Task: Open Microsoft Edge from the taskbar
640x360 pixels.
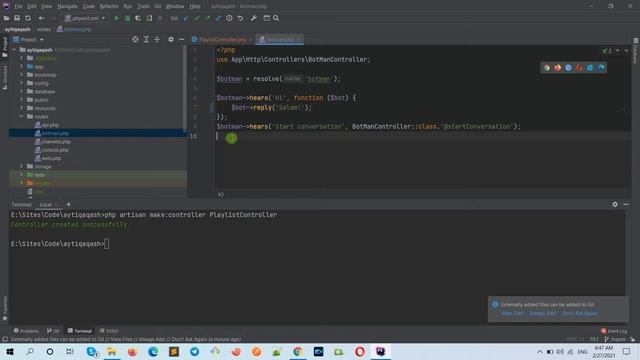Action: point(153,351)
